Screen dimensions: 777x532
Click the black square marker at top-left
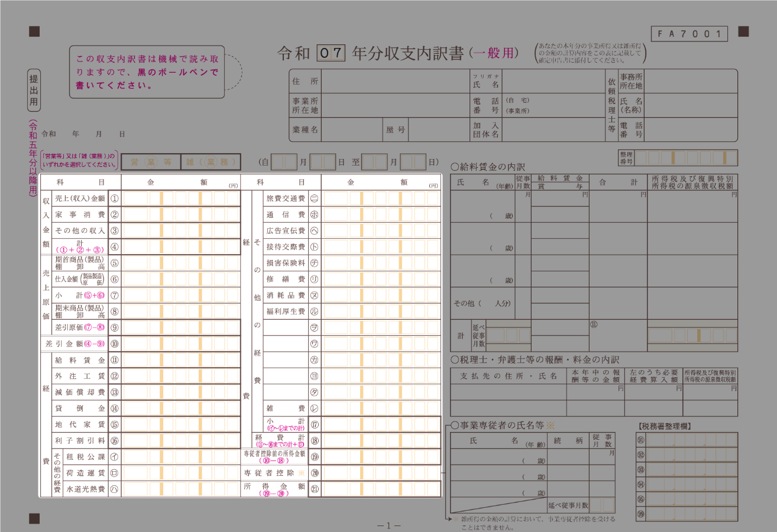(x=34, y=31)
